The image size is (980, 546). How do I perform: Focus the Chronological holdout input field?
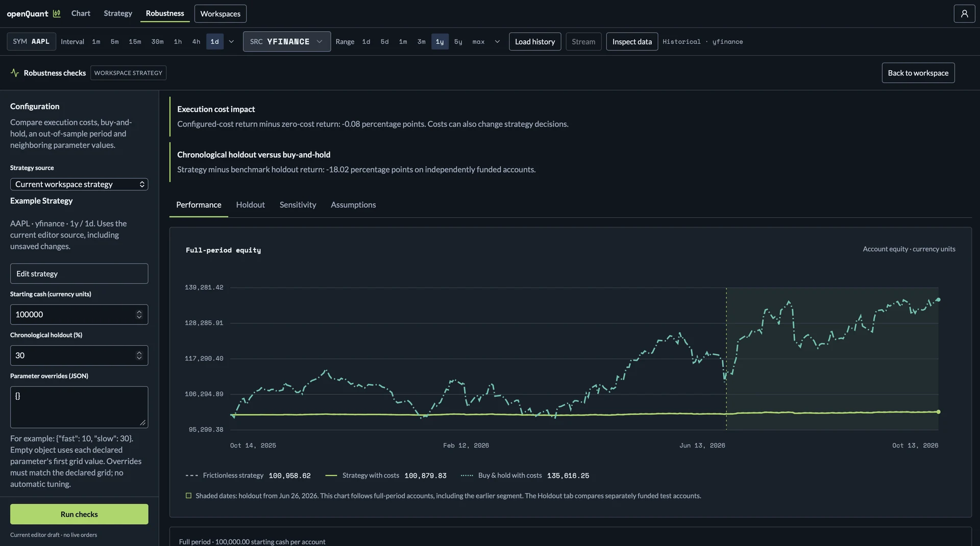pos(79,355)
